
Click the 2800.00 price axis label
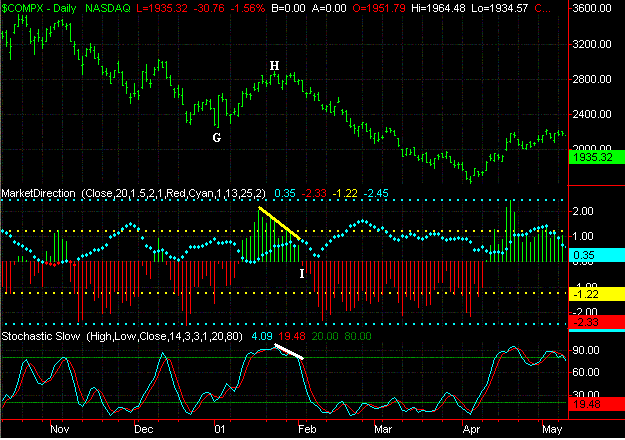coord(592,79)
